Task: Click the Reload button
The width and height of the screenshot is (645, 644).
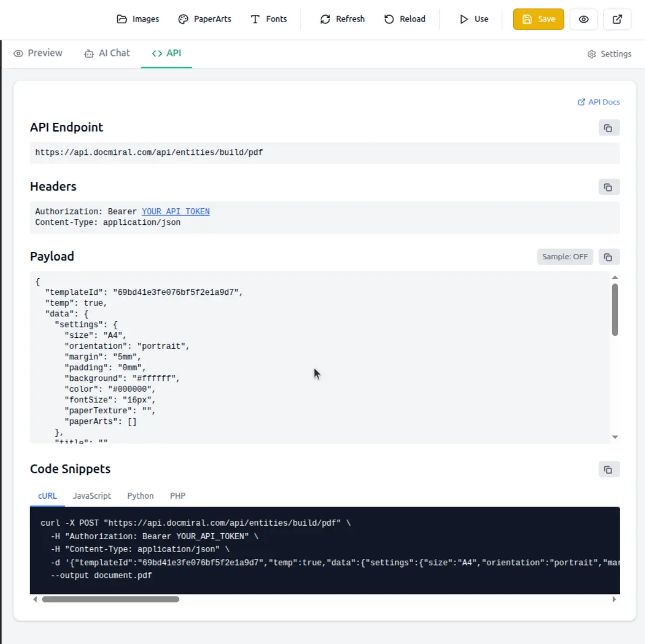Action: click(x=404, y=19)
